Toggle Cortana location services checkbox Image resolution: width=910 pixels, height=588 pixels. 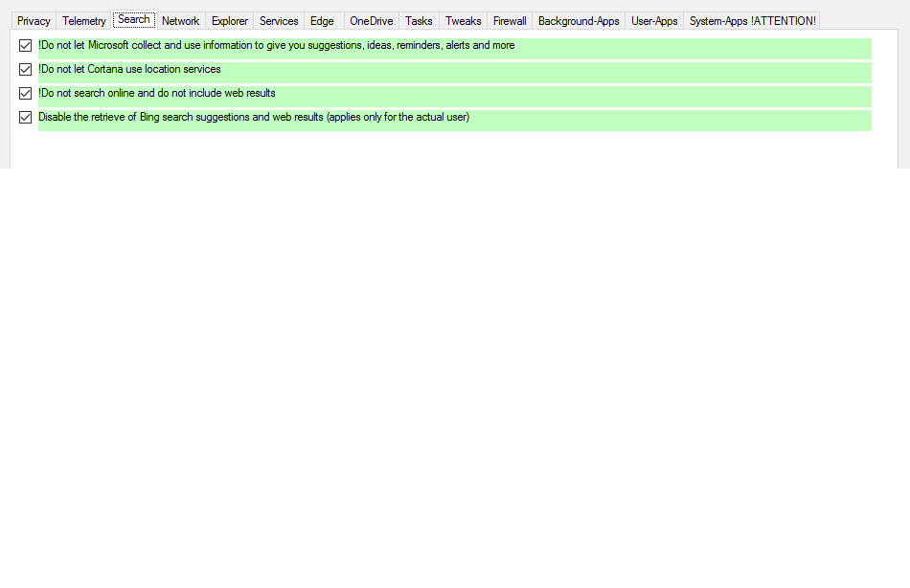click(25, 70)
